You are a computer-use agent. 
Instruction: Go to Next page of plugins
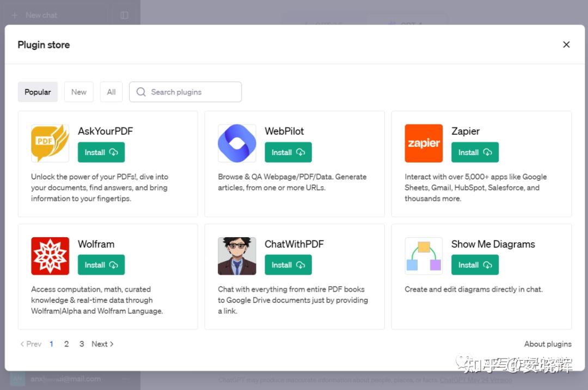(102, 344)
